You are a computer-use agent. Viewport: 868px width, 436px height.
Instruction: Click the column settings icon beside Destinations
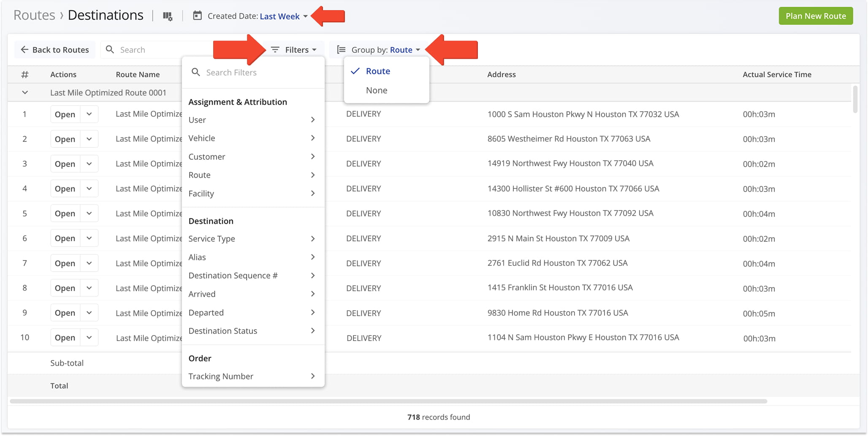(x=168, y=16)
